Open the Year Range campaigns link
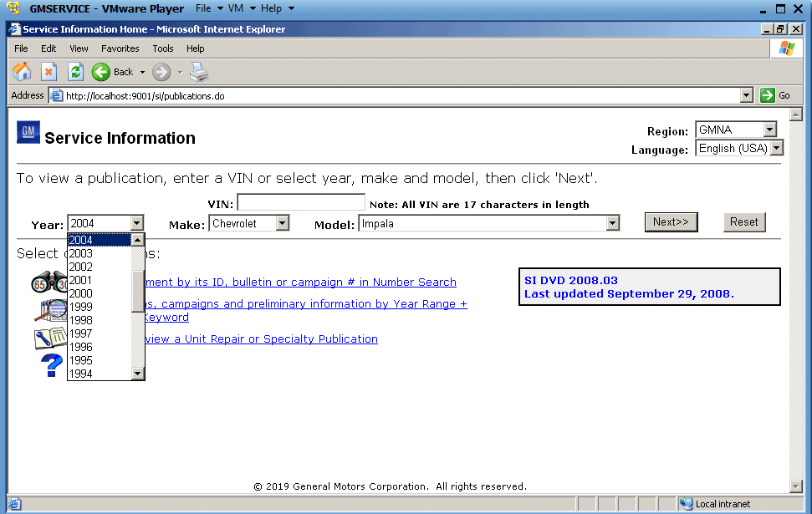Image resolution: width=812 pixels, height=514 pixels. point(306,304)
